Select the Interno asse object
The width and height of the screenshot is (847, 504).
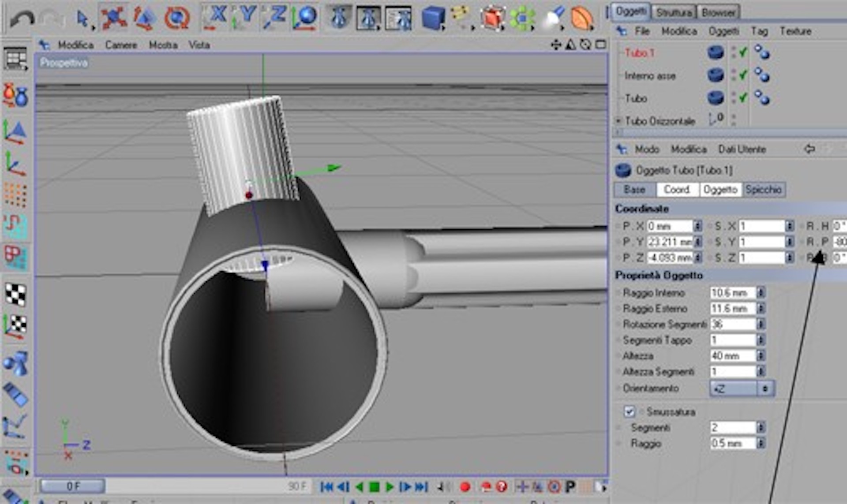click(650, 76)
